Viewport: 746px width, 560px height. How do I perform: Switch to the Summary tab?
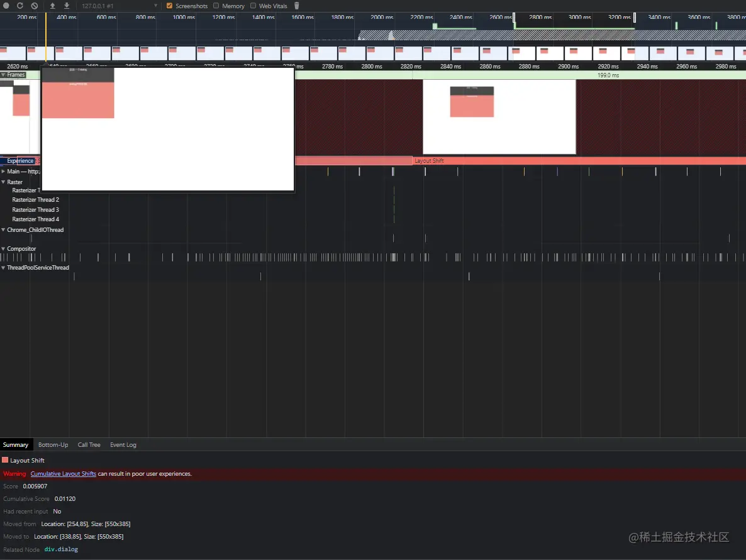(x=16, y=445)
